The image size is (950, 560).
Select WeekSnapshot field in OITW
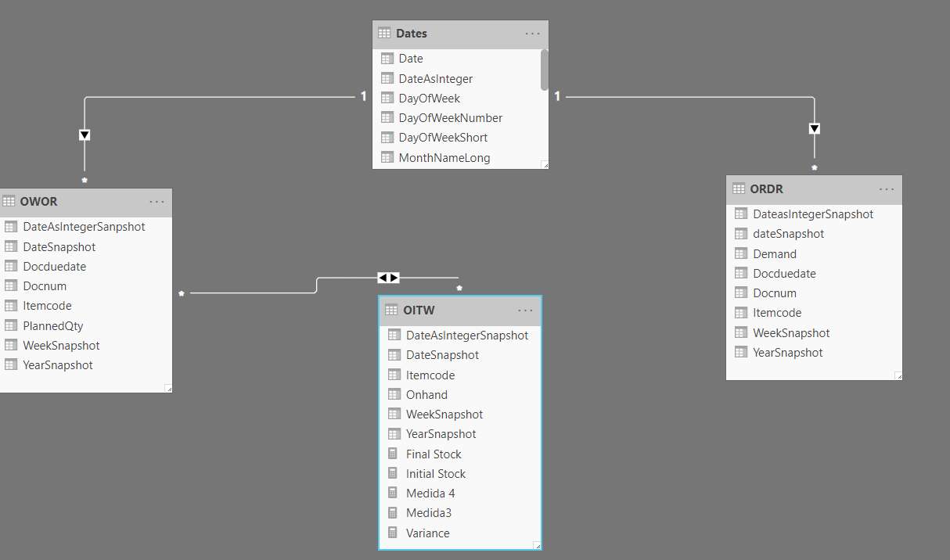click(460, 415)
